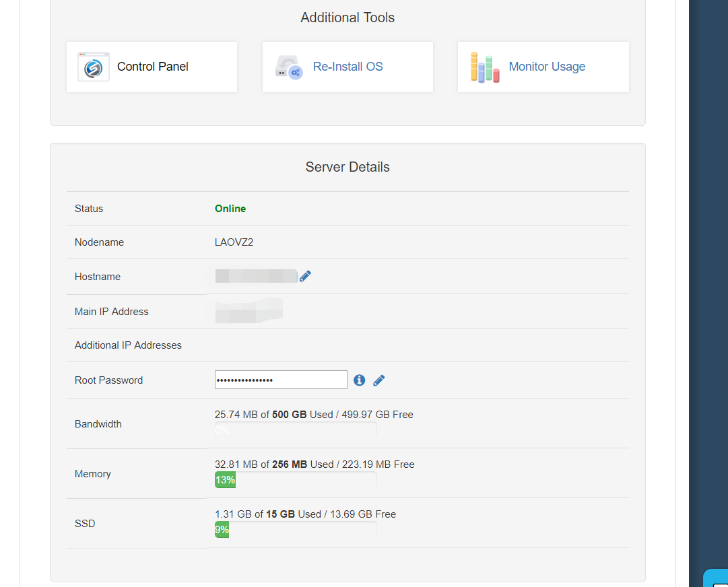Click the info icon beside Root Password
Viewport: 728px width, 587px height.
pyautogui.click(x=360, y=380)
